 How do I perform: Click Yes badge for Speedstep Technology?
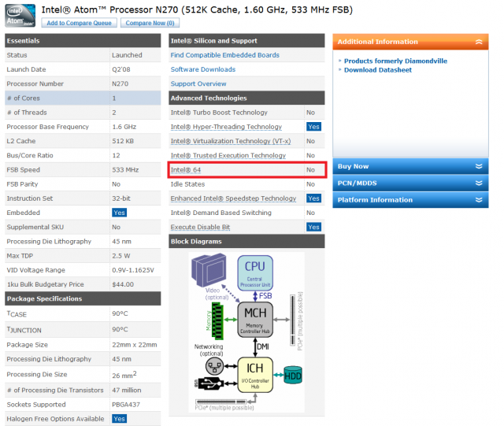coord(313,198)
